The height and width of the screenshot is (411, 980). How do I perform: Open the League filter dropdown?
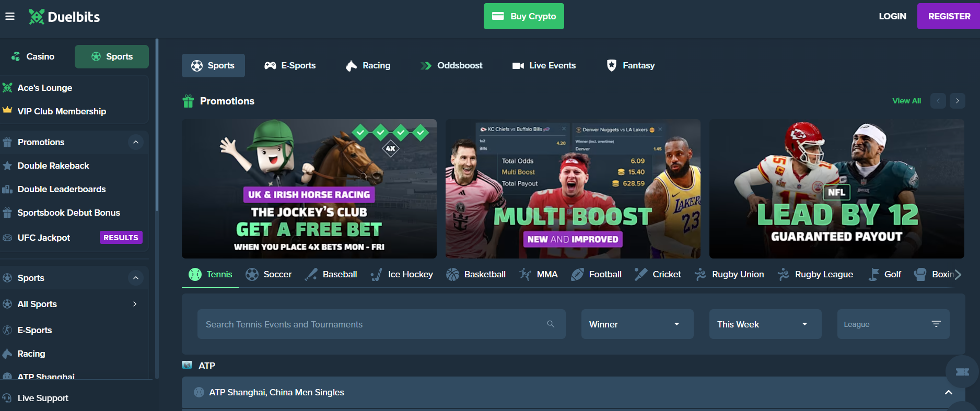[893, 324]
